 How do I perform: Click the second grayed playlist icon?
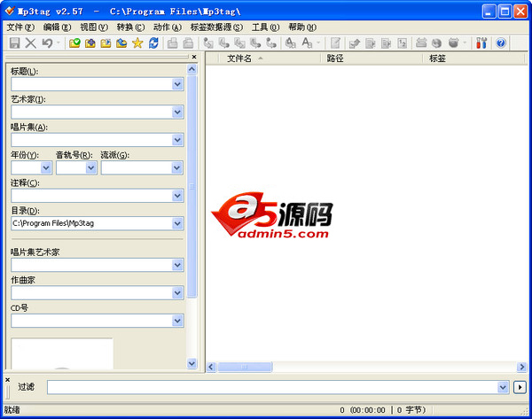[188, 43]
